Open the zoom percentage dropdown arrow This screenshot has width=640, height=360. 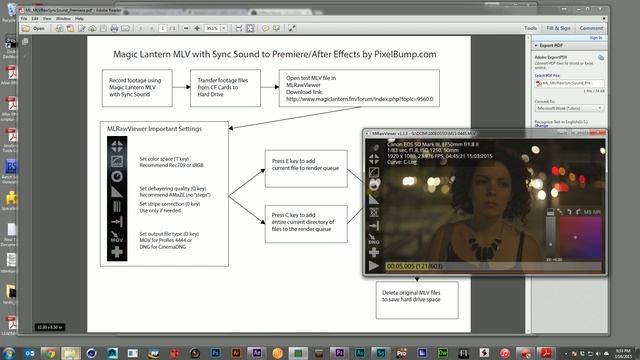click(x=224, y=29)
